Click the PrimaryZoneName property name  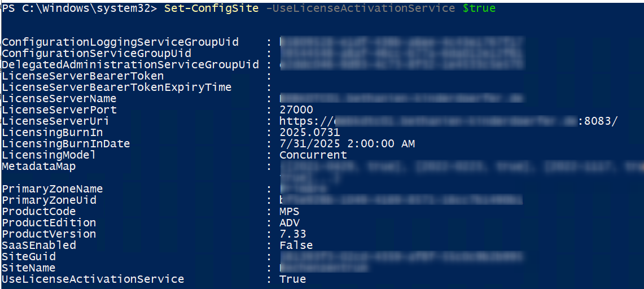(x=52, y=189)
